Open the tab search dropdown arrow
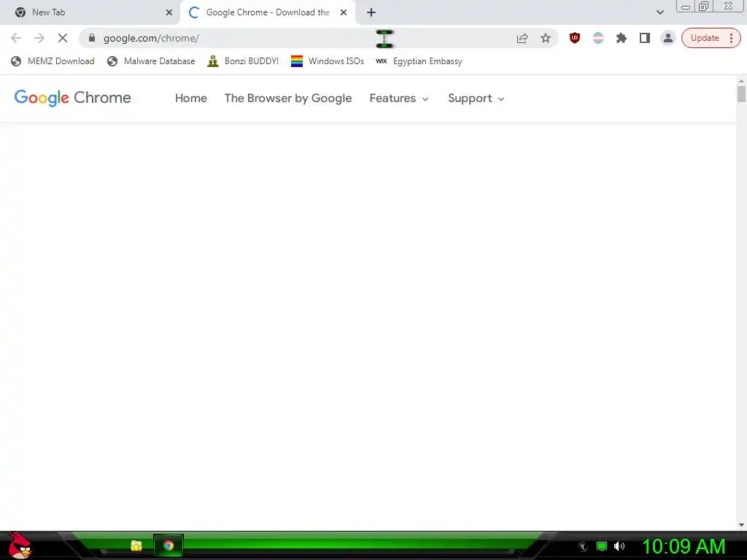This screenshot has width=747, height=560. point(659,12)
